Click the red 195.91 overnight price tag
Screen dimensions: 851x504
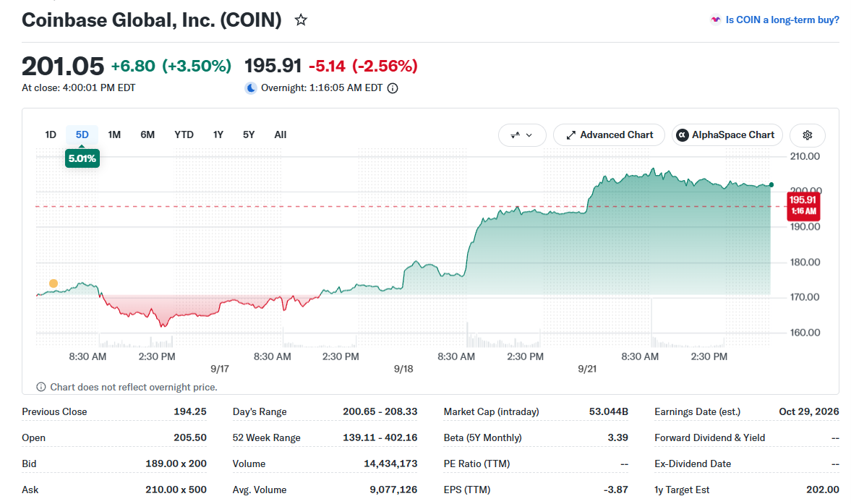tap(803, 205)
